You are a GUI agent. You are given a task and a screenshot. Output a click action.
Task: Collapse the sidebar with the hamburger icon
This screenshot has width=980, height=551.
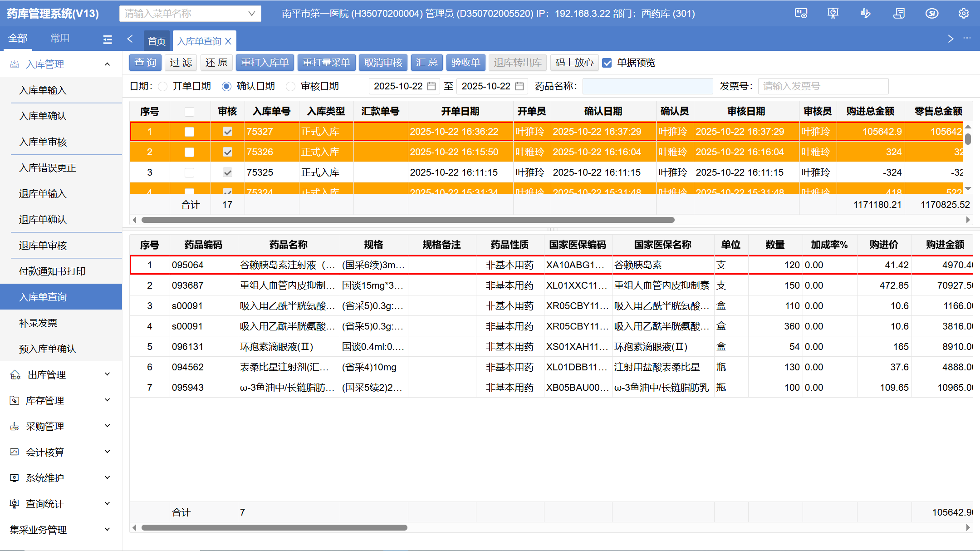pos(108,39)
